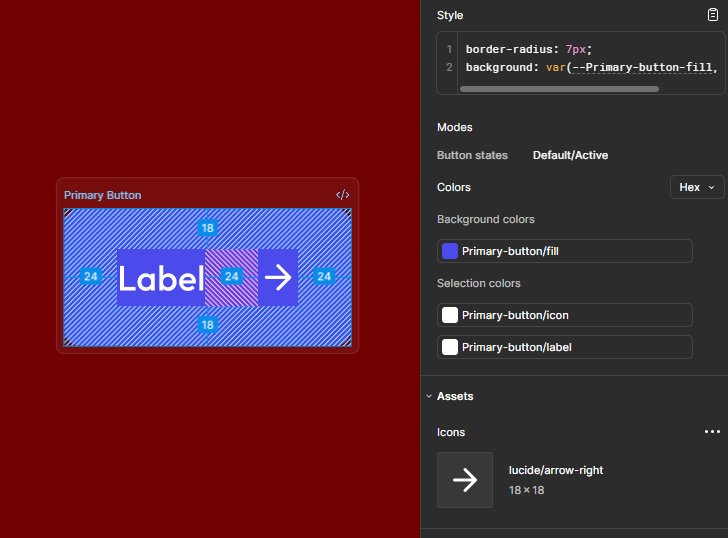Click the 24 gap badge between label and icon

click(231, 276)
